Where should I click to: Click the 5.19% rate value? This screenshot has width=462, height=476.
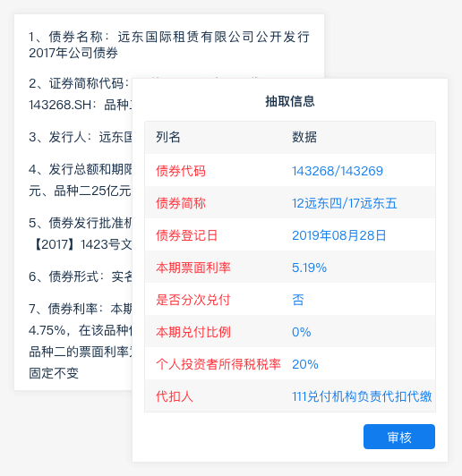(309, 268)
